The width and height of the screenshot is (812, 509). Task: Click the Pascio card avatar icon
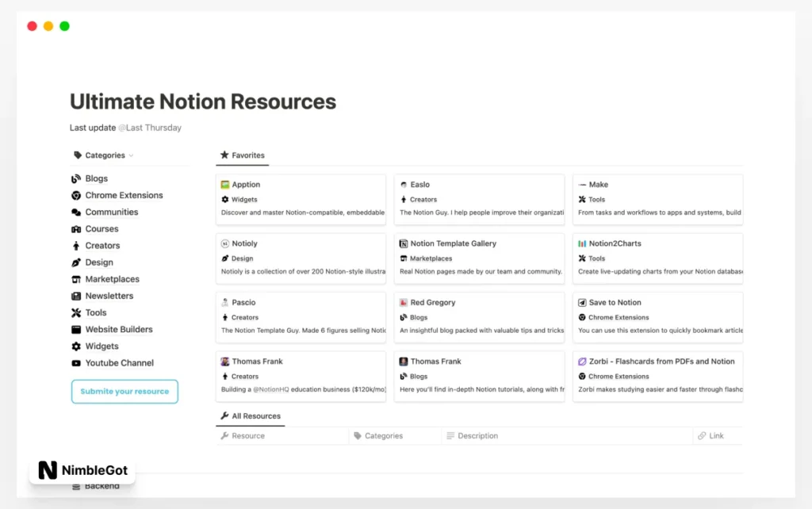pyautogui.click(x=224, y=302)
